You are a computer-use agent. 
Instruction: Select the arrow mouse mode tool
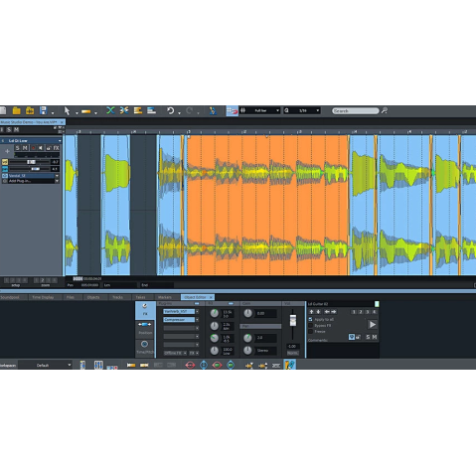67,111
